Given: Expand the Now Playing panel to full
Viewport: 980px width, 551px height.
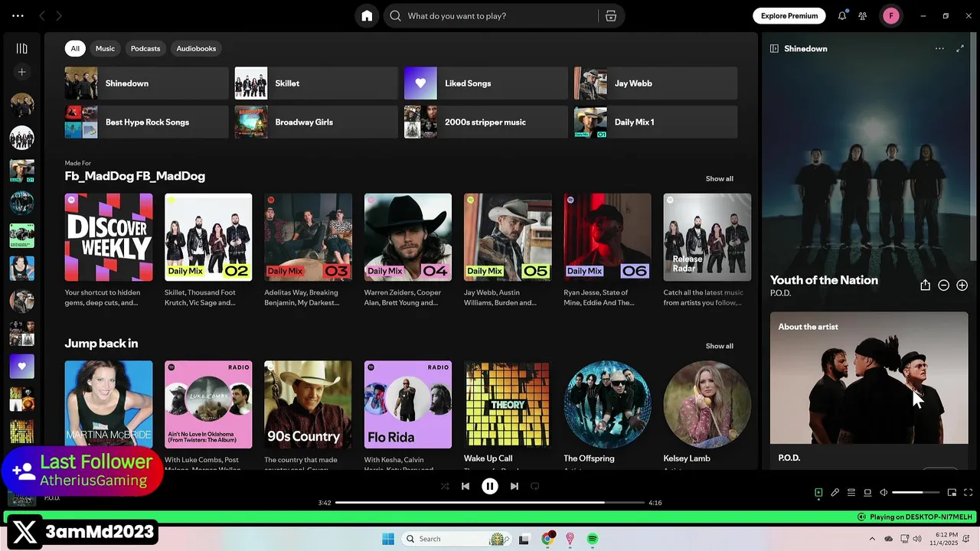Looking at the screenshot, I should [960, 48].
